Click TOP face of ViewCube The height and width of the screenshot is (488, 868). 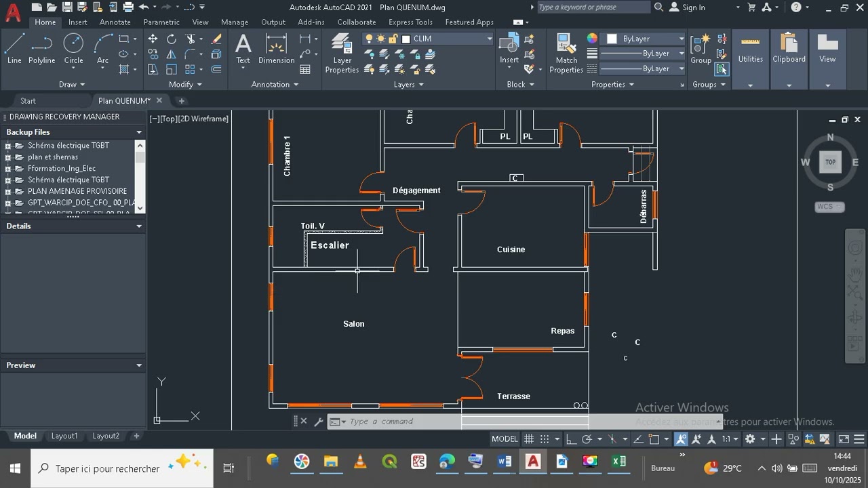pos(830,162)
